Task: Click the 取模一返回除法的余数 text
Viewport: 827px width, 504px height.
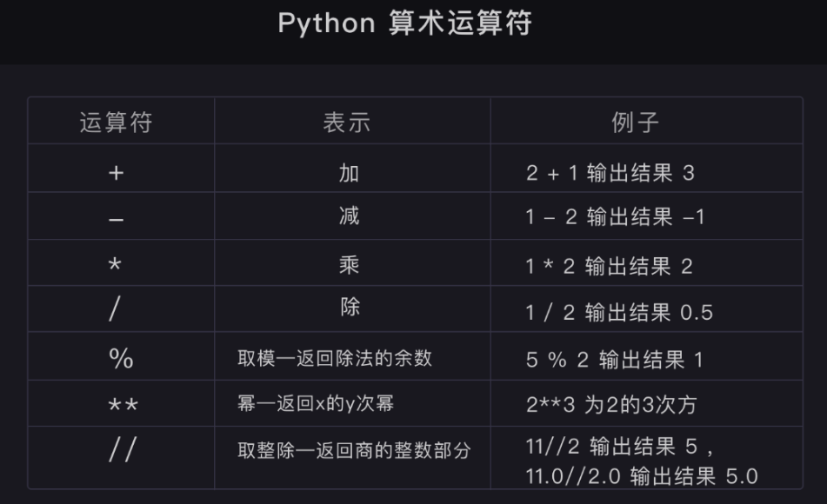Action: [335, 358]
